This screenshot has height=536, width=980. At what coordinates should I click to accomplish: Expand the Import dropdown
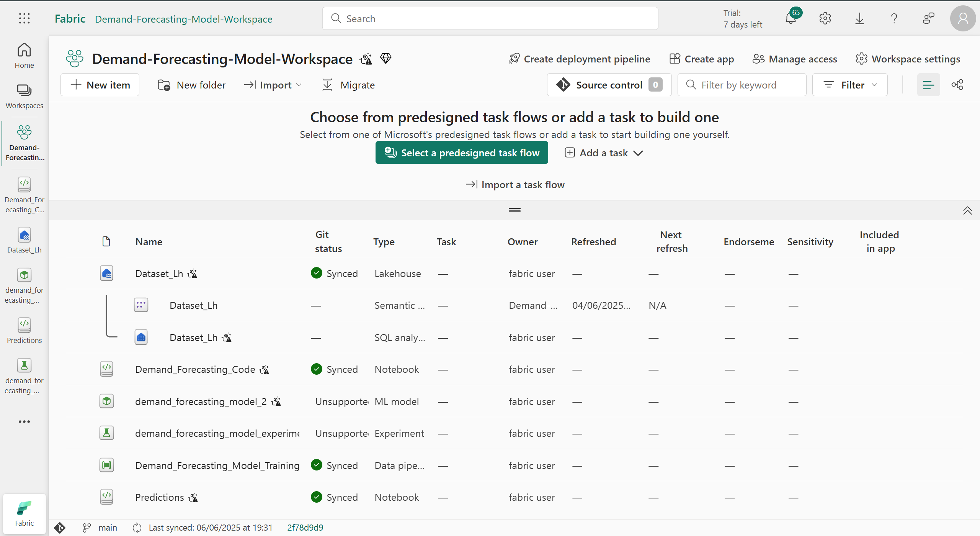(273, 85)
